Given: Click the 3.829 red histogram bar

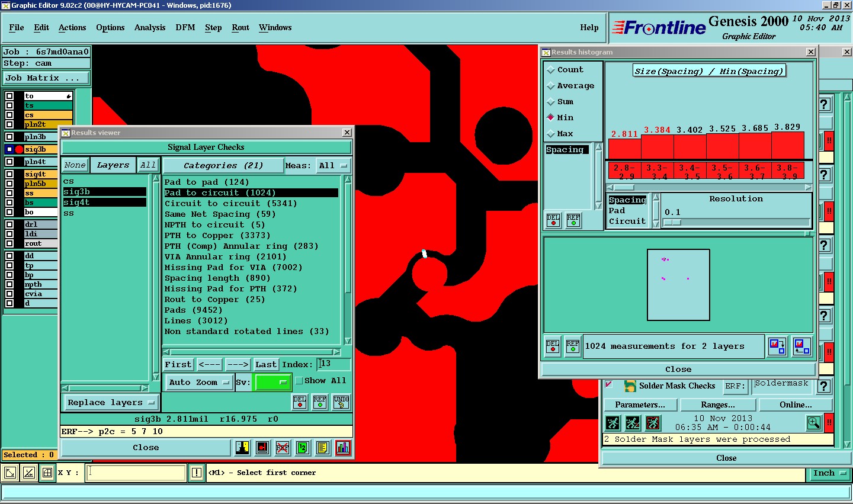Looking at the screenshot, I should coord(788,145).
